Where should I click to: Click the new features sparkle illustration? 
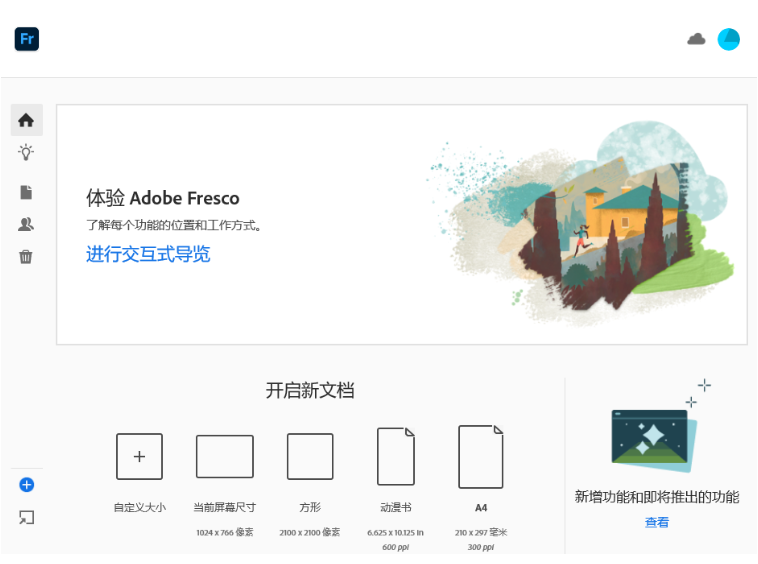660,426
